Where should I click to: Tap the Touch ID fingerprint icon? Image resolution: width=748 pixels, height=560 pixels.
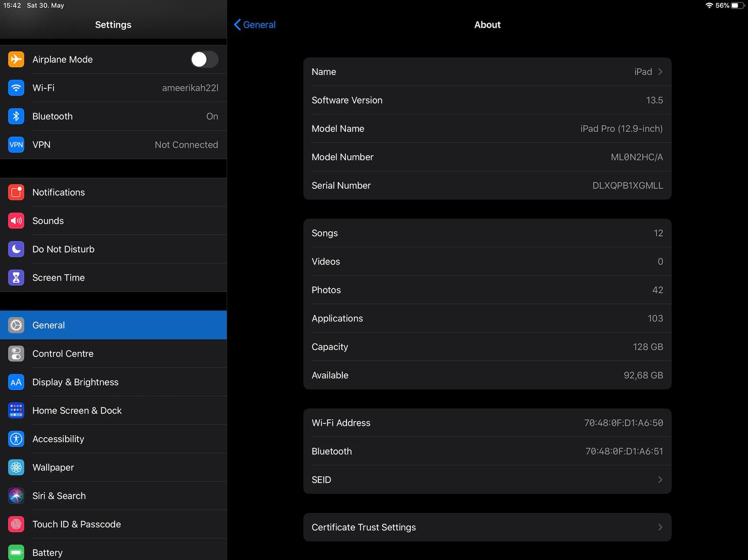click(16, 524)
